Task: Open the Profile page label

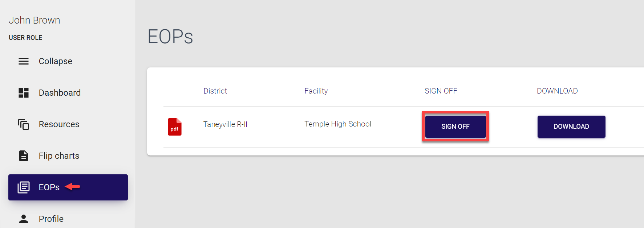Action: [51, 219]
